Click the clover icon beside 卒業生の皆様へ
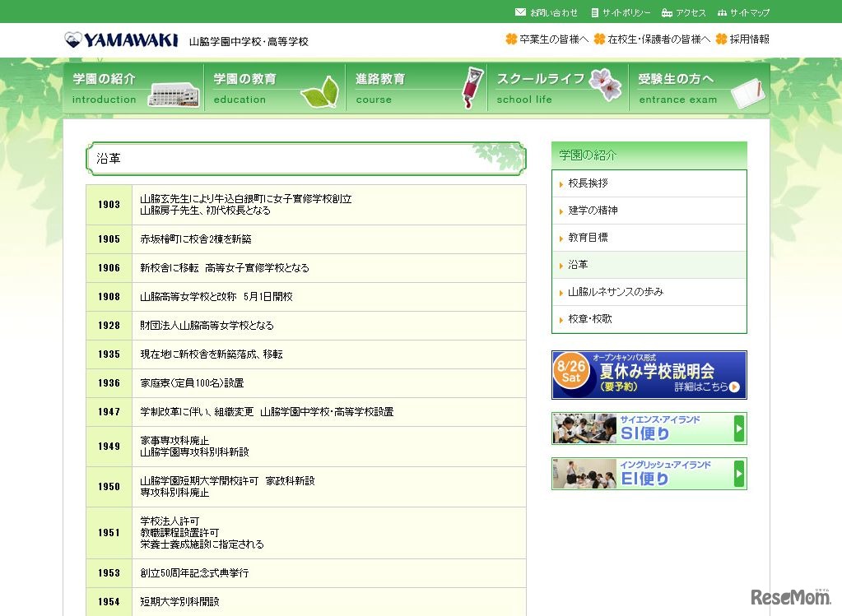The height and width of the screenshot is (616, 842). (x=511, y=39)
